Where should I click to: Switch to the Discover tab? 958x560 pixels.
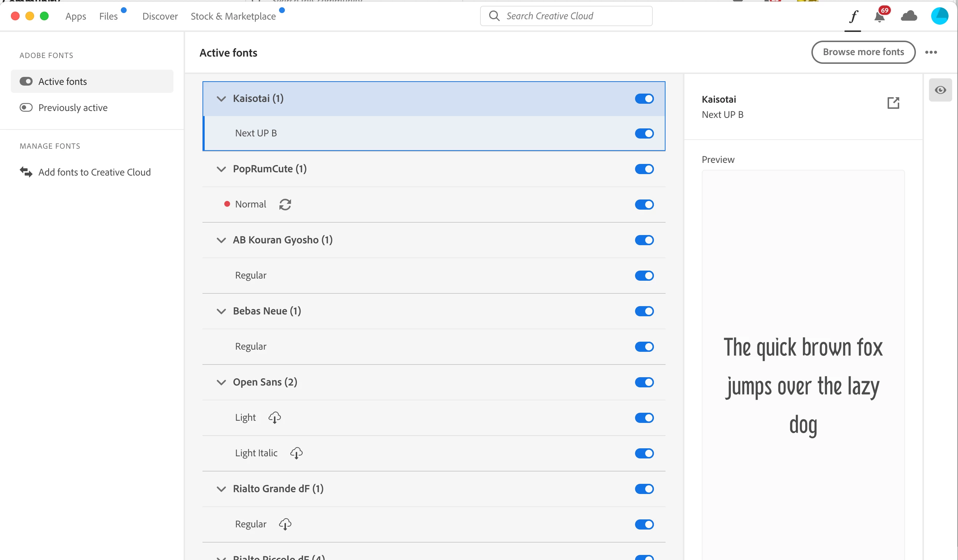coord(160,16)
